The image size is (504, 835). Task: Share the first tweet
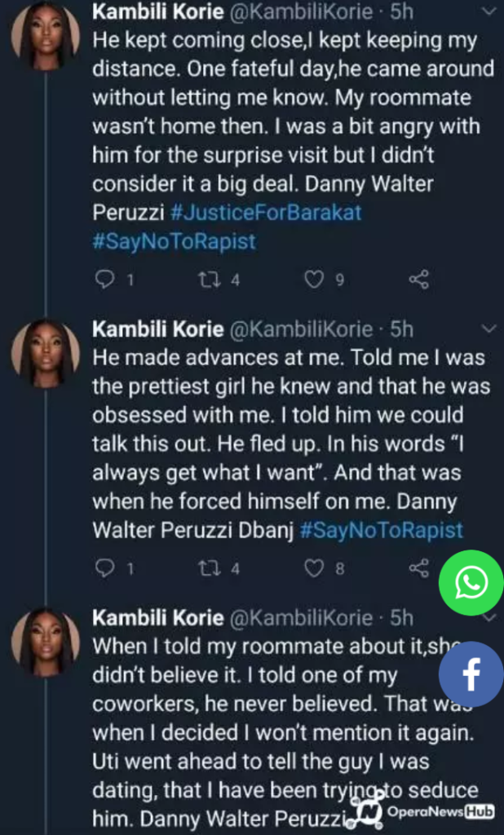[x=418, y=280]
